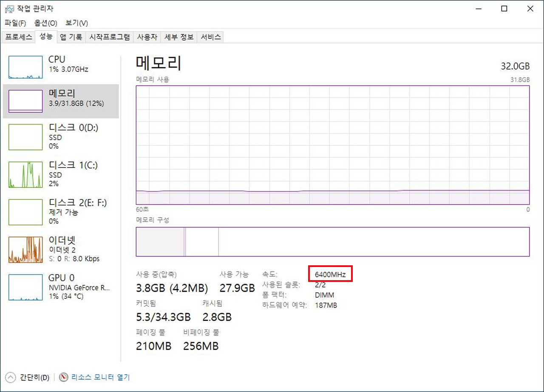
Task: Open 디스크 0(D:) performance graph
Action: (25, 137)
